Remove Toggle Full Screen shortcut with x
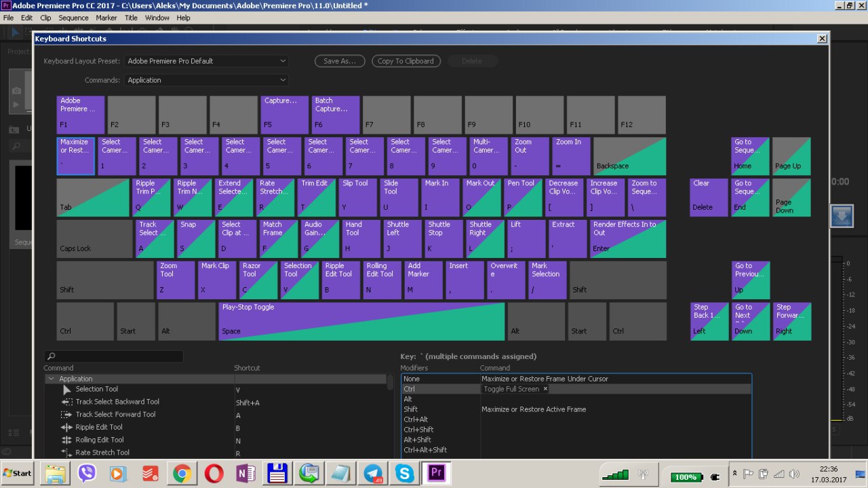868x488 pixels. (545, 389)
